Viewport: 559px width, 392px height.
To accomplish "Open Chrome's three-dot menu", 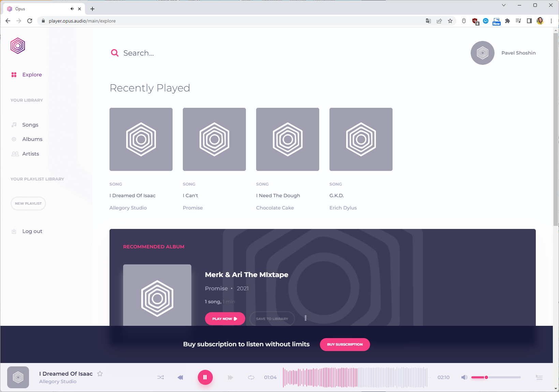I will click(x=551, y=21).
